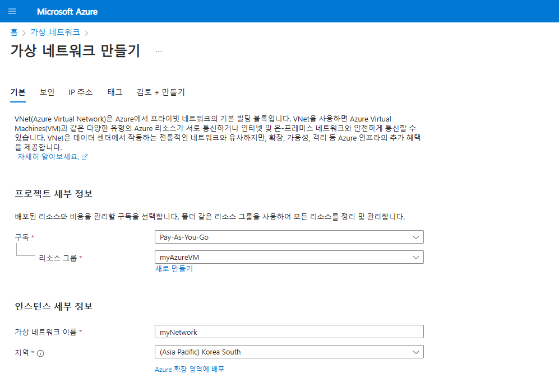Click the 리소스 그룹 field label

tap(58, 258)
